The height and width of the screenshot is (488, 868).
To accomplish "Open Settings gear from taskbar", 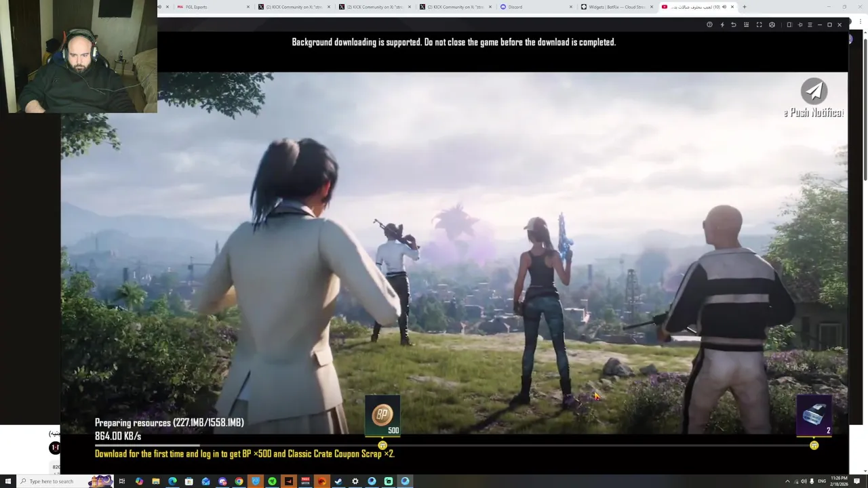I will click(355, 481).
